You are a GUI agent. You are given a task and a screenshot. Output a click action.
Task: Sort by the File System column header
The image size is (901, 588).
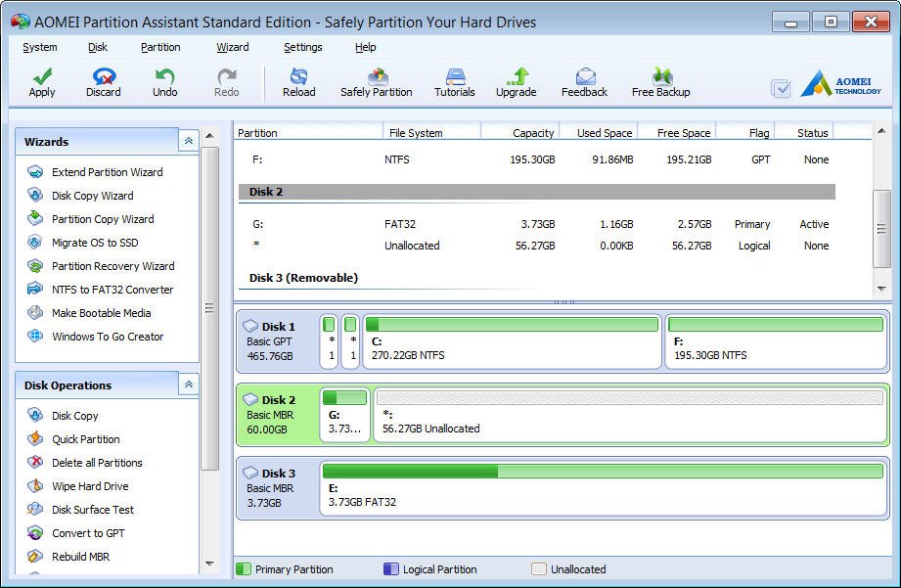[x=416, y=133]
